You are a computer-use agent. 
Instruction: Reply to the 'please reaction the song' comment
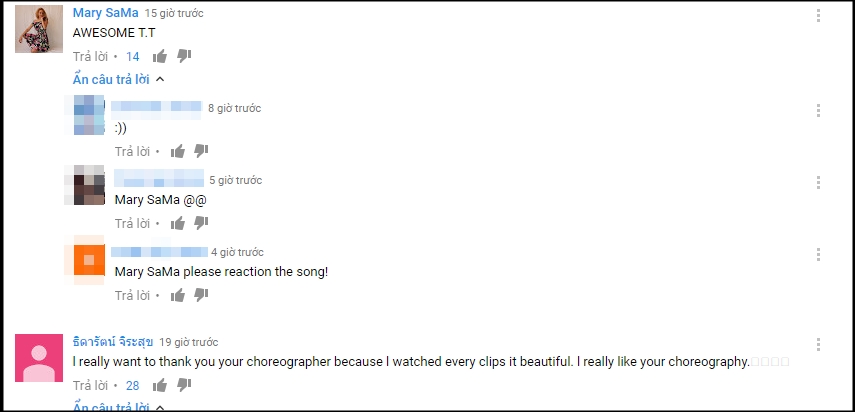(132, 296)
